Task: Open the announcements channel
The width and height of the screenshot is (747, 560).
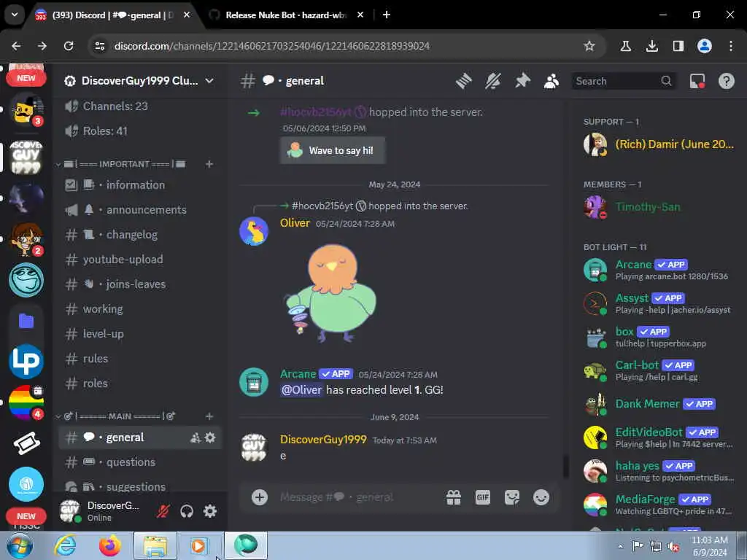Action: (x=139, y=210)
